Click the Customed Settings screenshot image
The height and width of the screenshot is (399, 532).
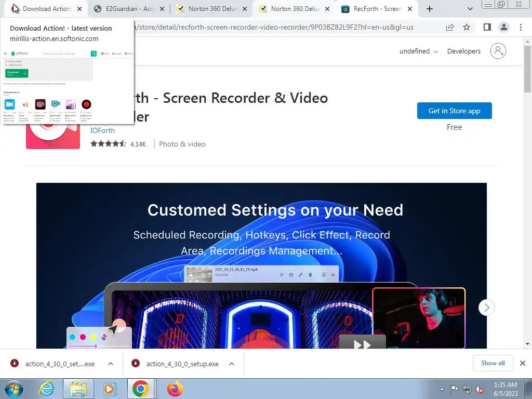click(x=261, y=265)
